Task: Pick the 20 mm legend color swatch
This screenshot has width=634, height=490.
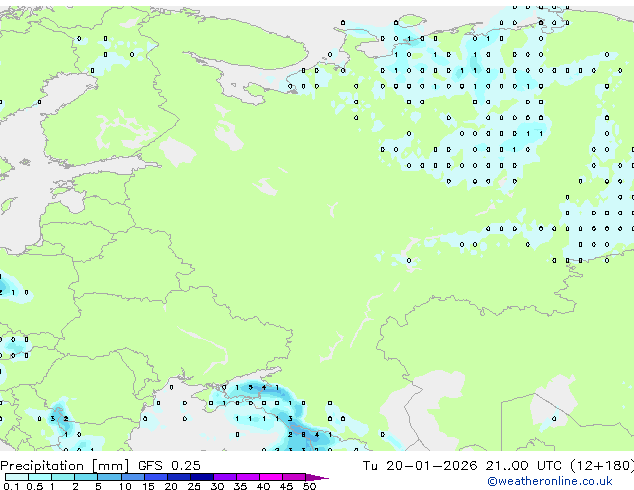Action: pyautogui.click(x=179, y=477)
